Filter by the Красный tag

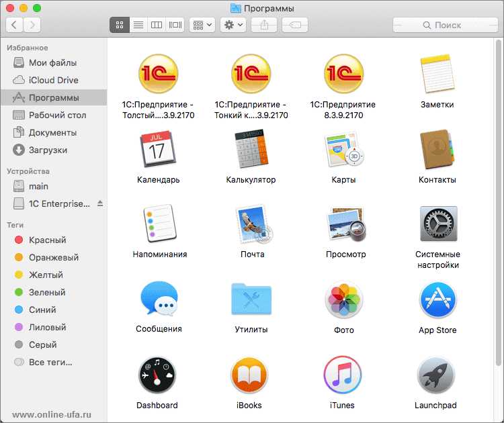coord(54,240)
